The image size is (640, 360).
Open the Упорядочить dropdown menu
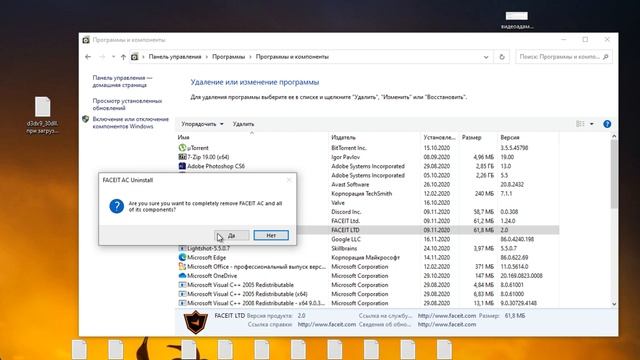(x=202, y=124)
